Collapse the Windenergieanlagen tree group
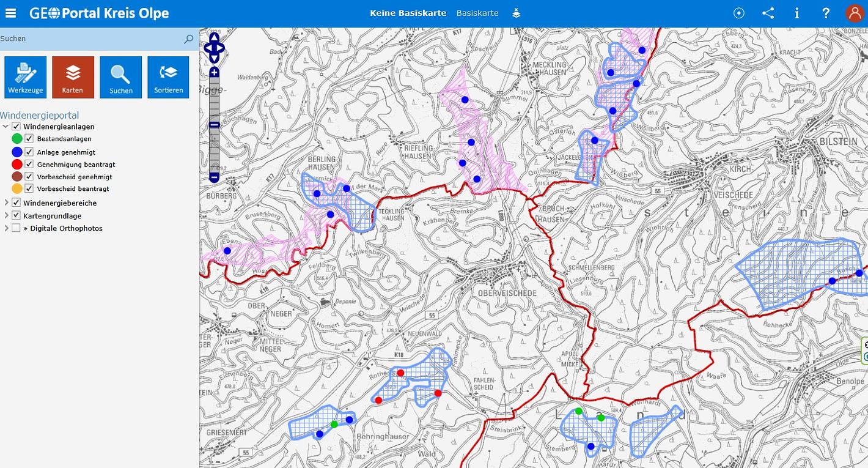 [6, 127]
